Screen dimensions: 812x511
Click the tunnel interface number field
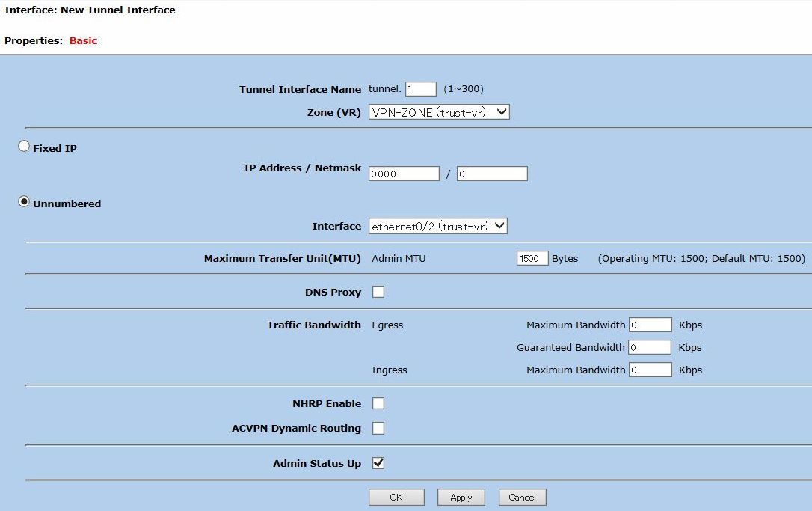tap(420, 89)
